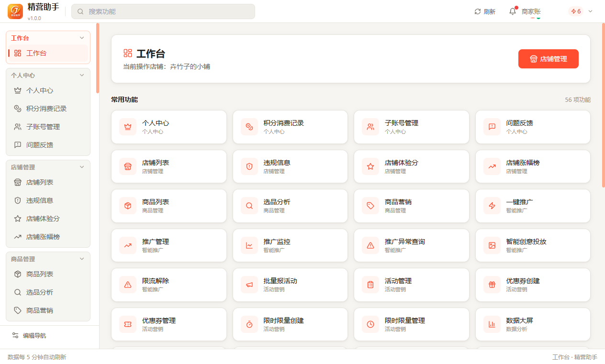Screen dimensions: 605x364
Task: Click the clipboard icon on 活动管理 card
Action: click(x=370, y=285)
